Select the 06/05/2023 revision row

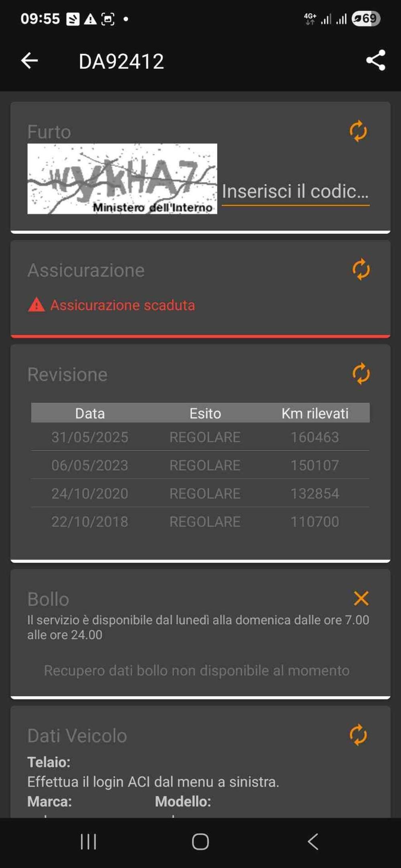pyautogui.click(x=200, y=465)
